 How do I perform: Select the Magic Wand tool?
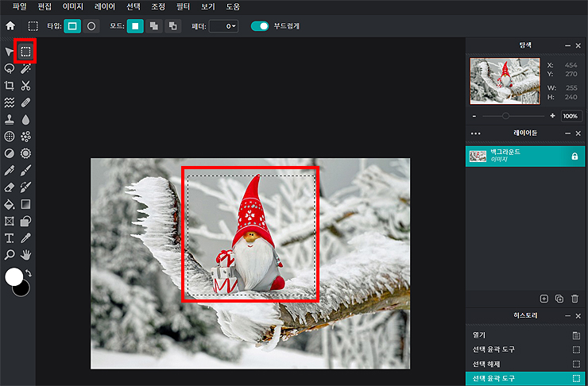tap(25, 68)
